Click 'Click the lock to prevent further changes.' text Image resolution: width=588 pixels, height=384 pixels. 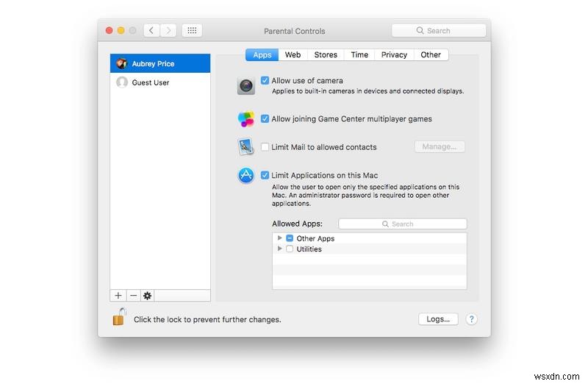pos(207,319)
